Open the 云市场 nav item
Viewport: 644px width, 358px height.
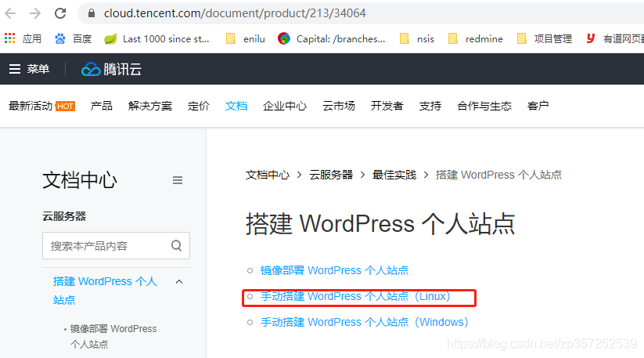338,106
